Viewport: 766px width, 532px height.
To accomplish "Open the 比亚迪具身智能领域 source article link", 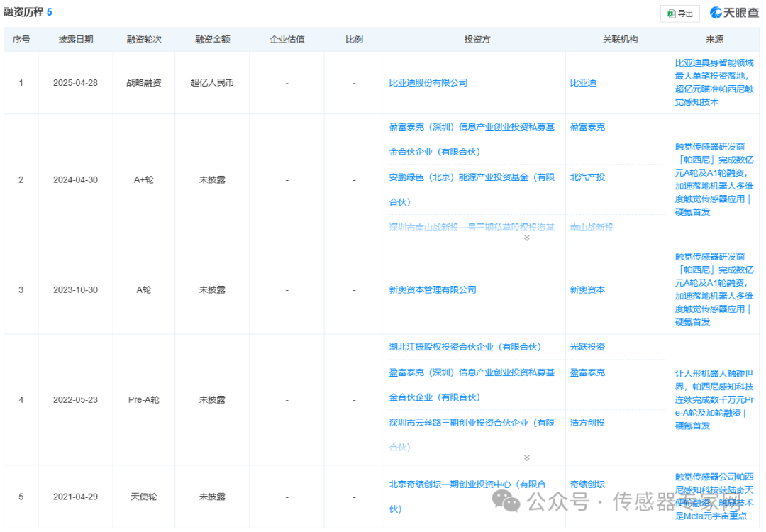I will 714,82.
